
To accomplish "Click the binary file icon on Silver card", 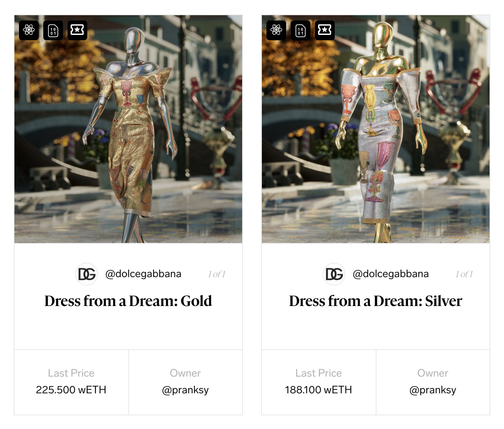I will [x=301, y=30].
